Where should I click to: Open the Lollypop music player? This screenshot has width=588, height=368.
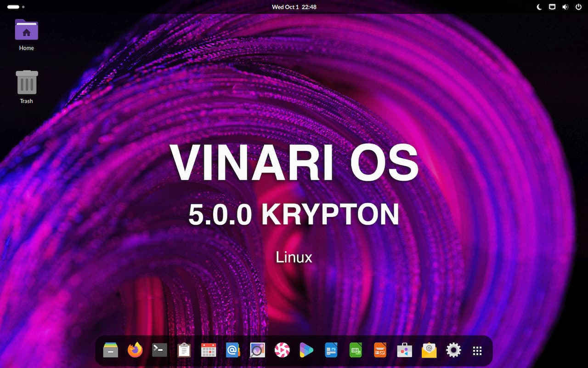[282, 350]
